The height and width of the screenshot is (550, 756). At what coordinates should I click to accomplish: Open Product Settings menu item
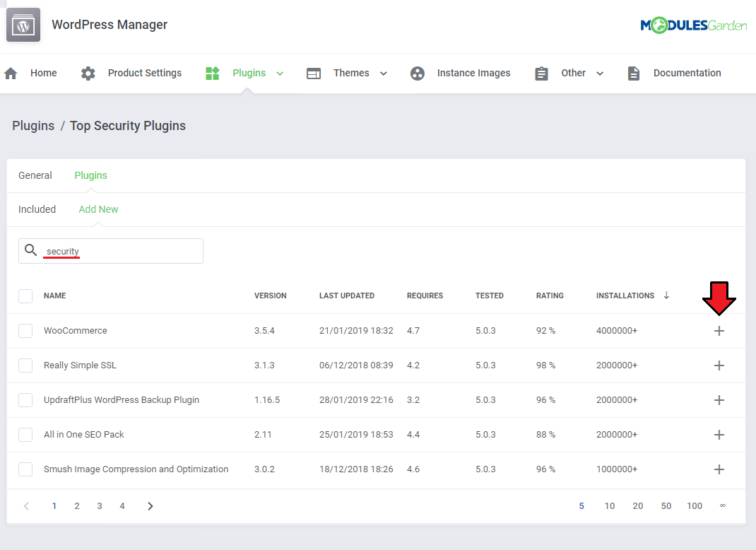pos(145,73)
